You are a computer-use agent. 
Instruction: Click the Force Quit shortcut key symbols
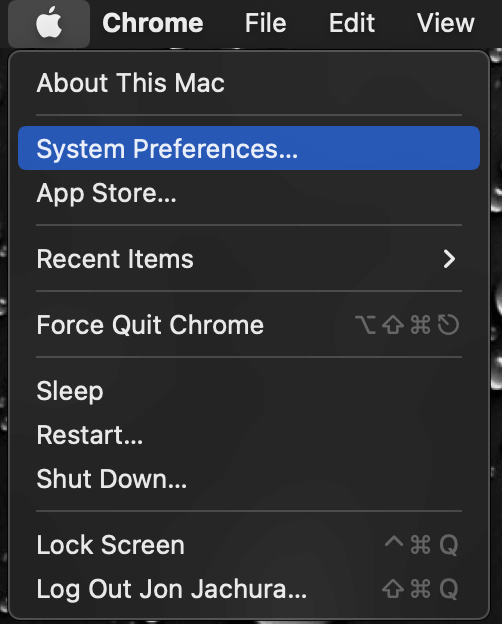407,325
